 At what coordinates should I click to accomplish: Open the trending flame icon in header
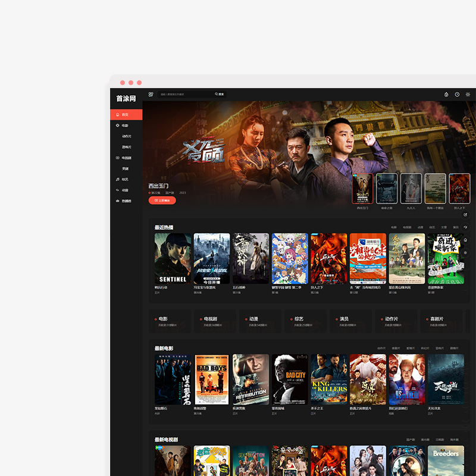446,94
